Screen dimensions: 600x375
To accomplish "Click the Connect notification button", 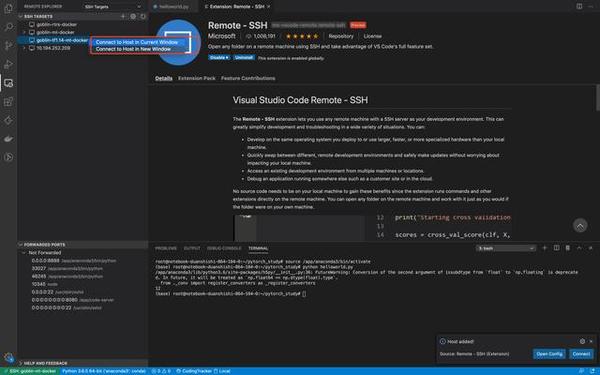I will (x=581, y=354).
